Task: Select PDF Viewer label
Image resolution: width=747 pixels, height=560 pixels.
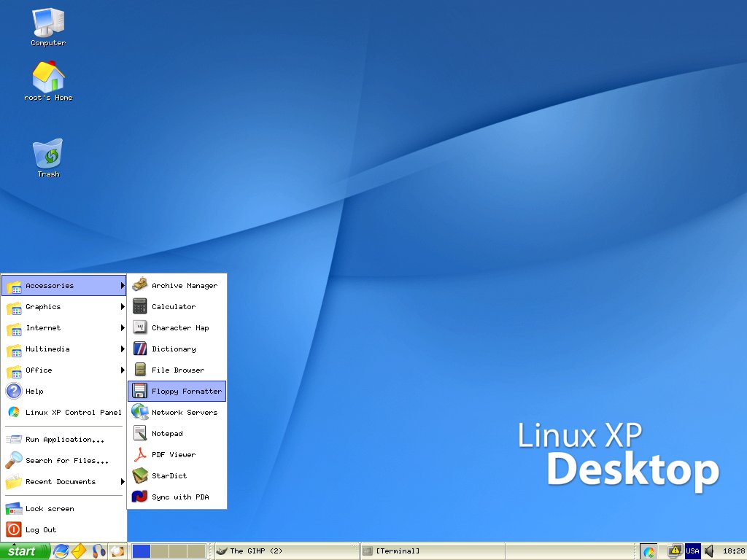Action: click(174, 455)
